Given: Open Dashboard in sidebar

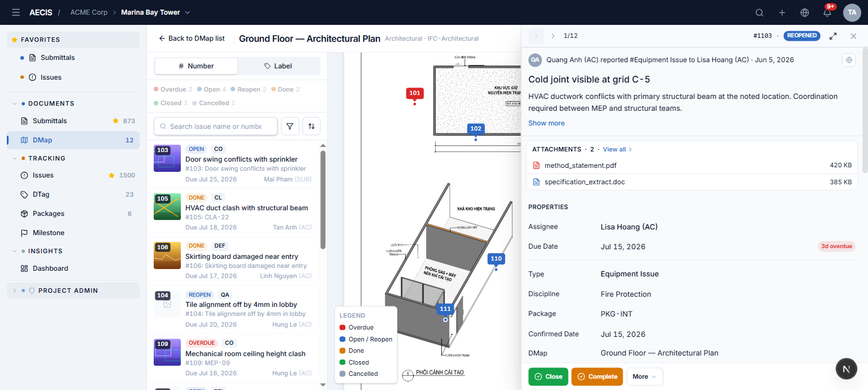Looking at the screenshot, I should [x=50, y=268].
